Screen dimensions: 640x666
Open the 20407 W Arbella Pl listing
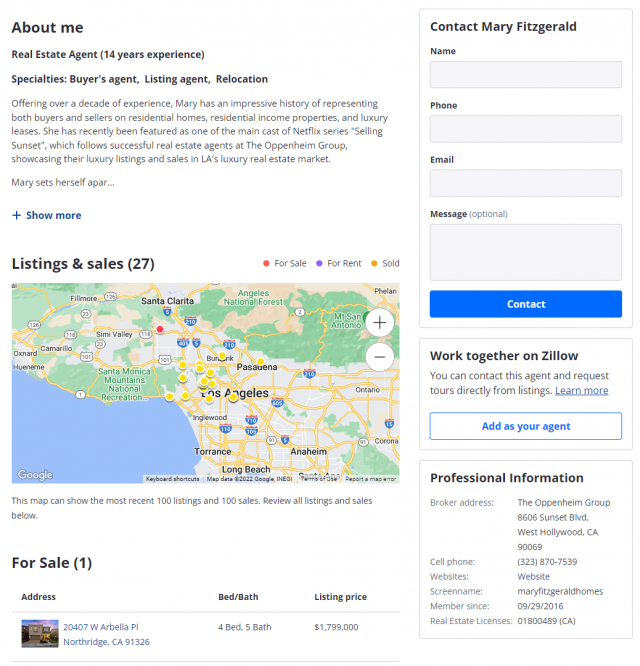101,627
